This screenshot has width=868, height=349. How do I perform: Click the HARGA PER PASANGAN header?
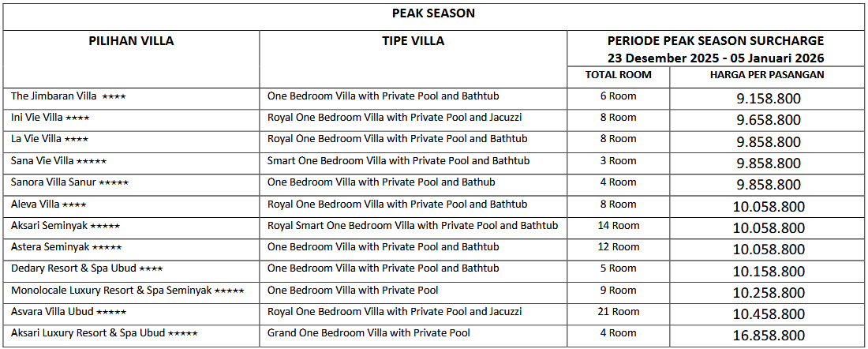click(766, 75)
